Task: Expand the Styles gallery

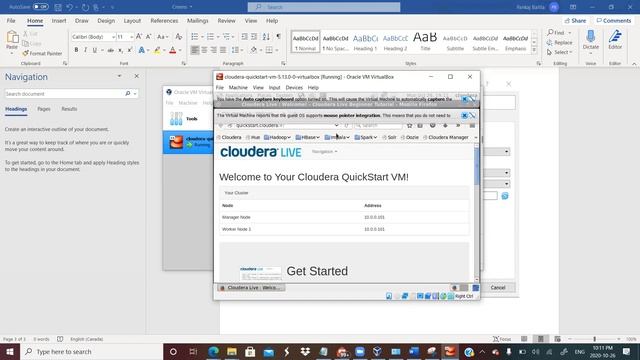Action: point(534,50)
